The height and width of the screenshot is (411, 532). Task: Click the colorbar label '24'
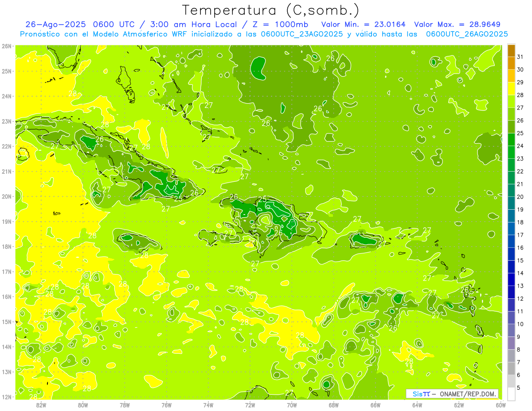(x=520, y=146)
